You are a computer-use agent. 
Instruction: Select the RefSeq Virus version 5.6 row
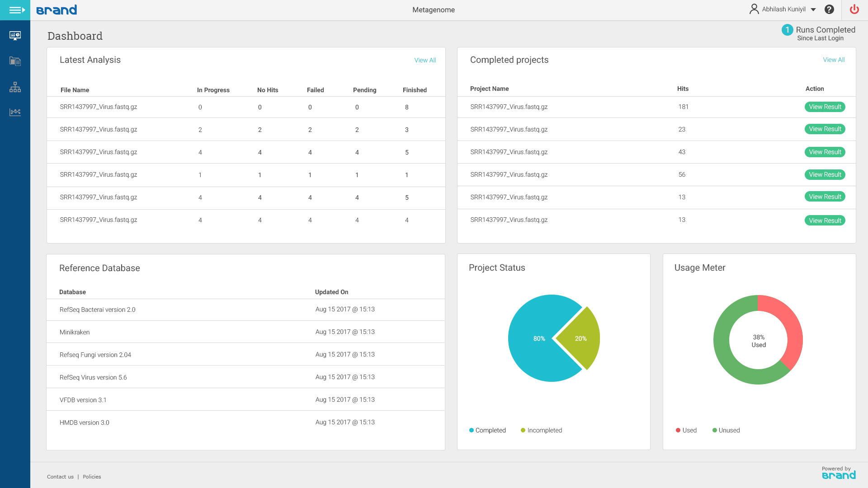93,377
